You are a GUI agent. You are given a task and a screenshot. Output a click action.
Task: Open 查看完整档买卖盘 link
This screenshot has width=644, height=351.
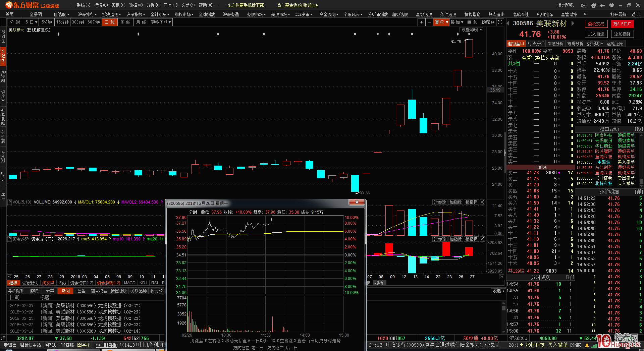click(x=540, y=58)
